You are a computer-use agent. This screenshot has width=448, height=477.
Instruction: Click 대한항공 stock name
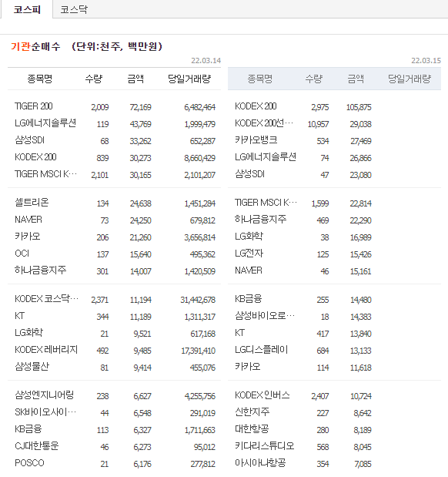[x=252, y=429]
